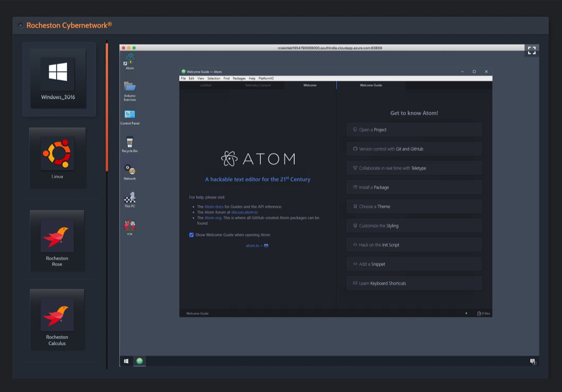Click the Atom icon in the taskbar

click(x=140, y=361)
